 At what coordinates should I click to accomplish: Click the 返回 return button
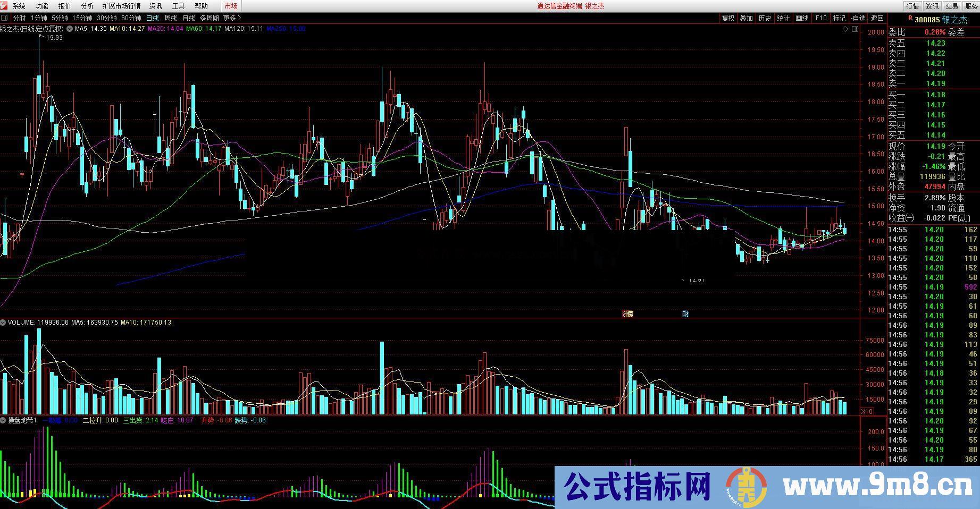tap(877, 18)
